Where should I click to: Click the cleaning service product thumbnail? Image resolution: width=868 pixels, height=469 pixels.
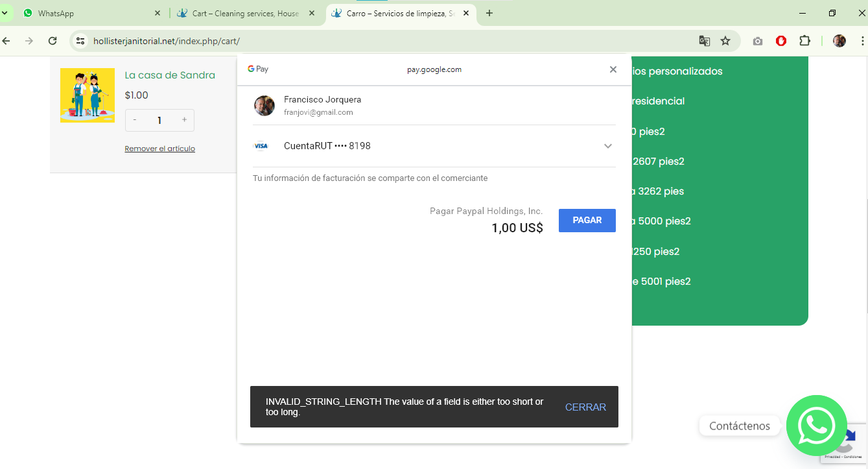click(x=88, y=95)
